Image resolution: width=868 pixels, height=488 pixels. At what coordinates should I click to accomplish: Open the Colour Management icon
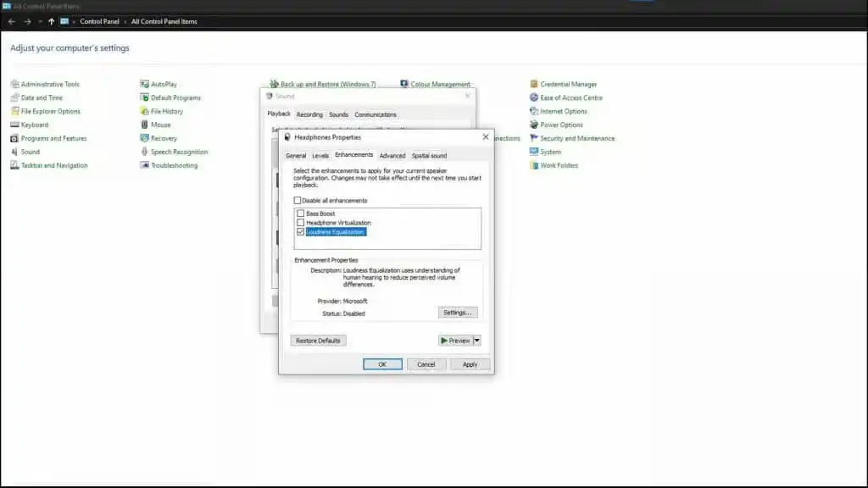404,84
